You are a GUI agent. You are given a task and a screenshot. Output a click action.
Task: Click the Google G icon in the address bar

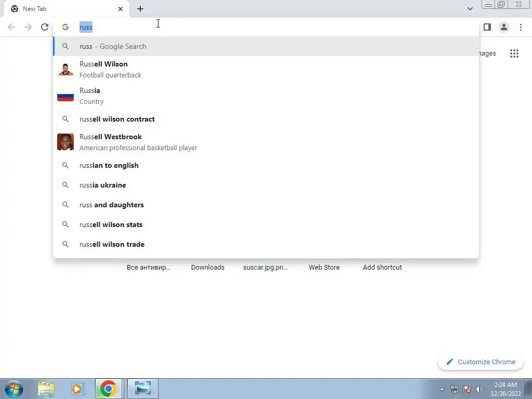[x=65, y=27]
